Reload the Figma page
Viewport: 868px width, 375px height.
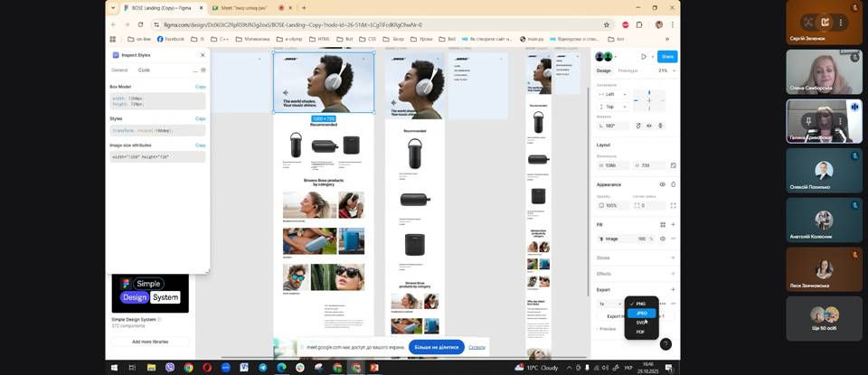141,25
